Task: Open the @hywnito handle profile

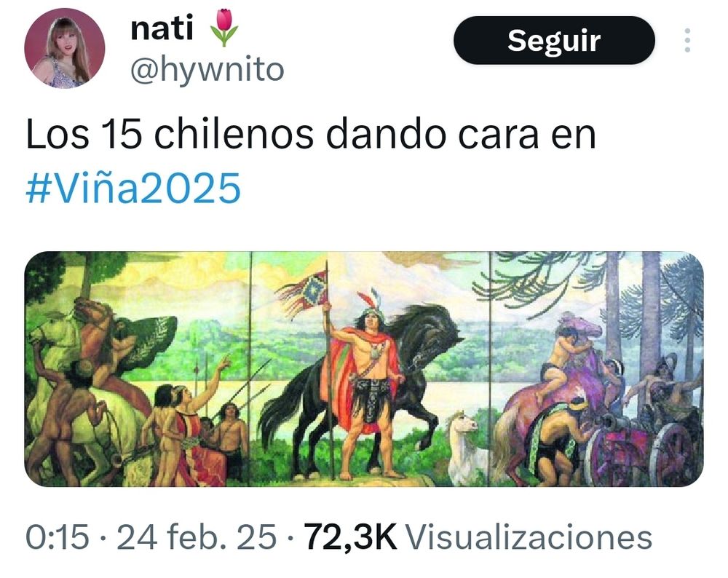Action: point(207,70)
